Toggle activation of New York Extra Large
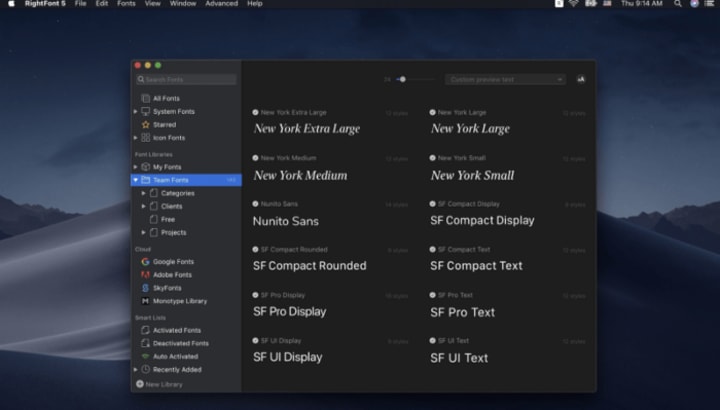The height and width of the screenshot is (410, 720). click(x=255, y=112)
